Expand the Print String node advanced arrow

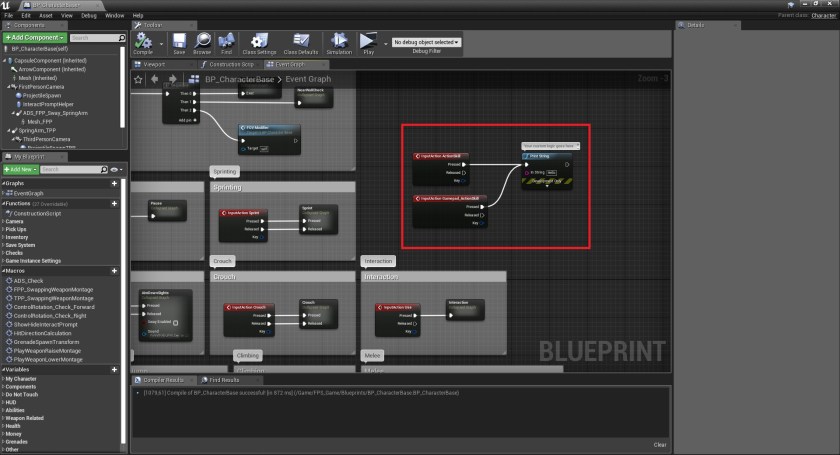[x=547, y=186]
